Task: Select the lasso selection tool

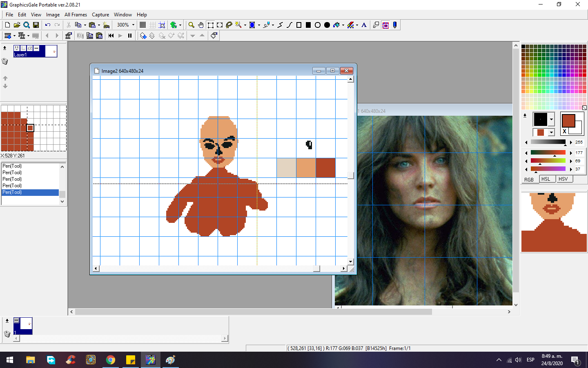Action: pyautogui.click(x=229, y=25)
